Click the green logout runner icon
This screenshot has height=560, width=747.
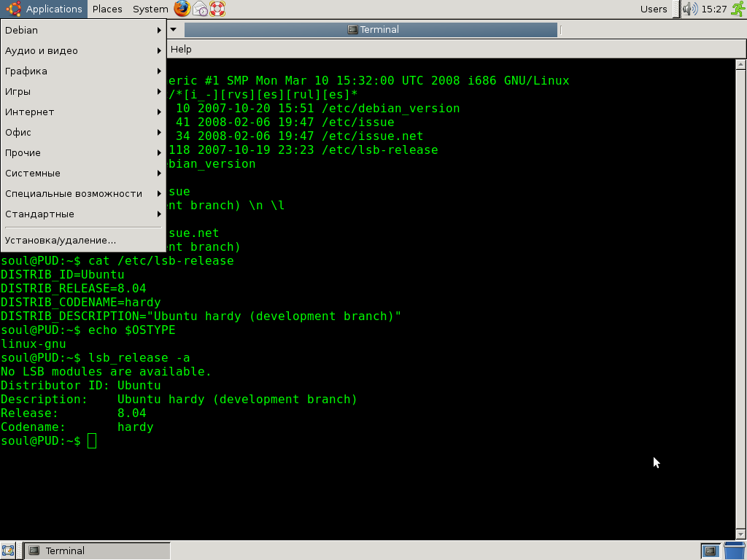[738, 9]
